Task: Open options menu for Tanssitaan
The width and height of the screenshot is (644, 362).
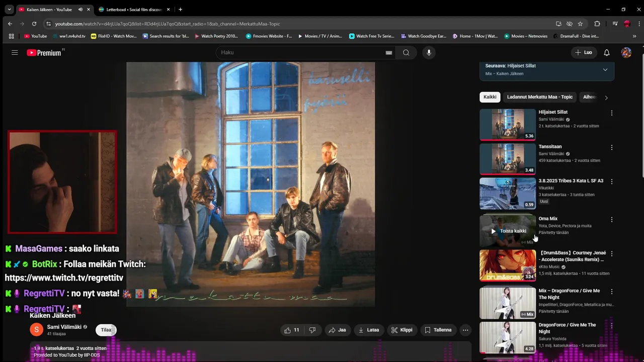Action: click(612, 147)
